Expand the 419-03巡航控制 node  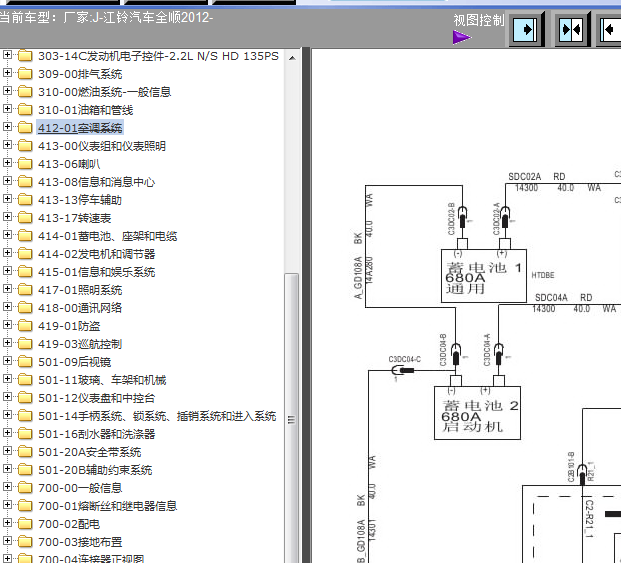click(x=7, y=342)
